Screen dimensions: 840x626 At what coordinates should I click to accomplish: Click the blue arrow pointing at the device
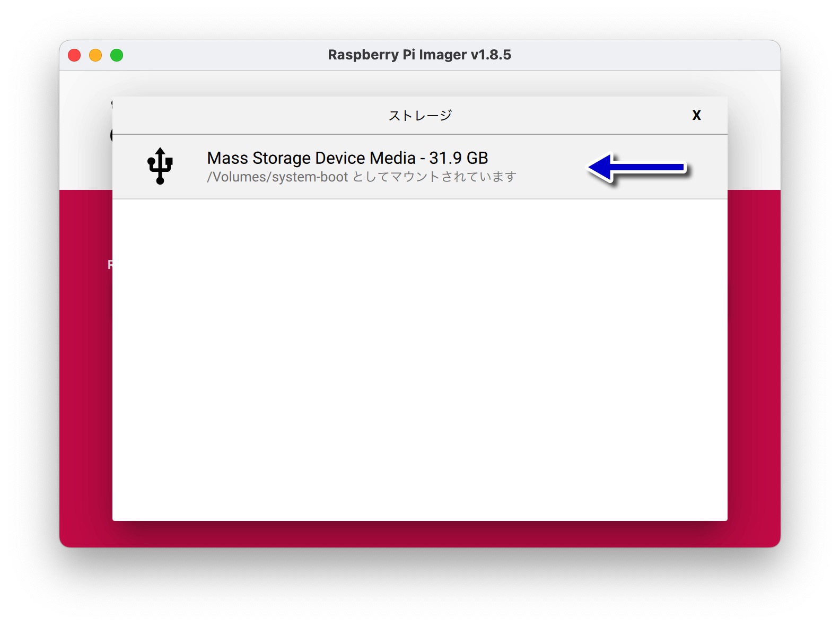(637, 168)
